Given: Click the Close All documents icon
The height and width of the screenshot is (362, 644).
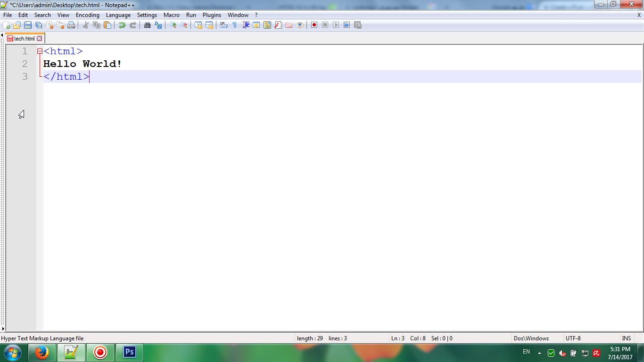Looking at the screenshot, I should coord(60,25).
